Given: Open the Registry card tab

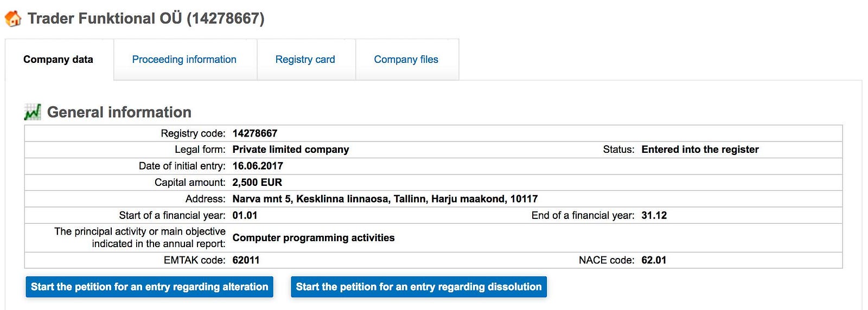Looking at the screenshot, I should (305, 60).
